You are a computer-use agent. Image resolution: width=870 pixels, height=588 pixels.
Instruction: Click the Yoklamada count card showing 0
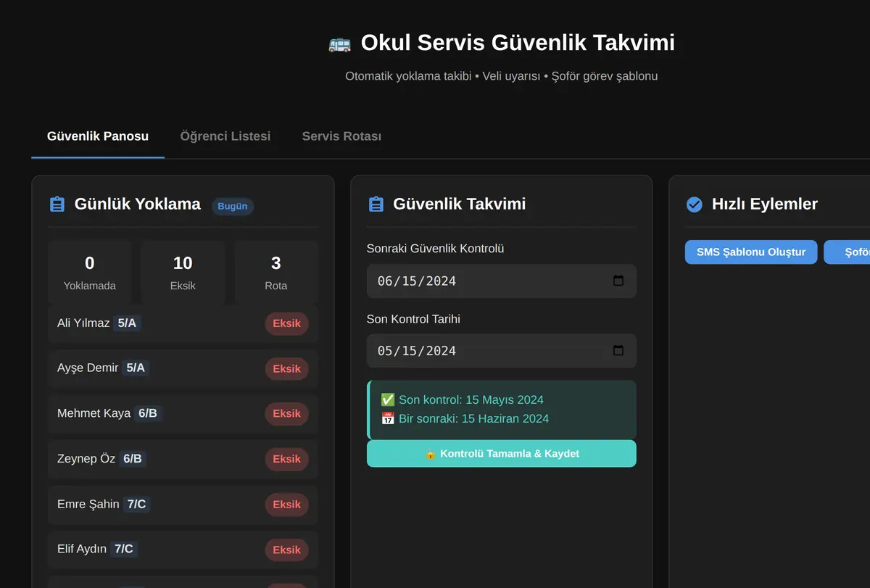tap(90, 273)
